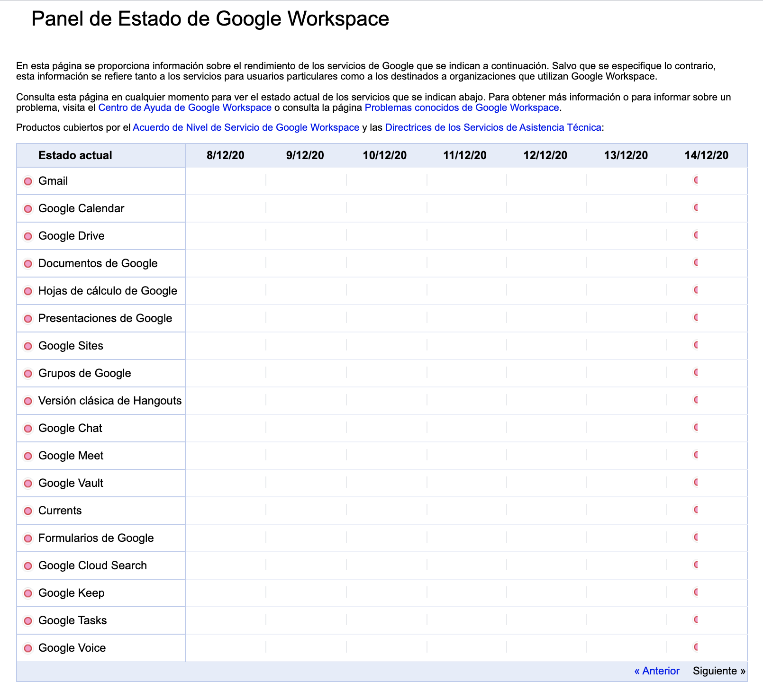Click the Siguiente » pagination text

(719, 671)
